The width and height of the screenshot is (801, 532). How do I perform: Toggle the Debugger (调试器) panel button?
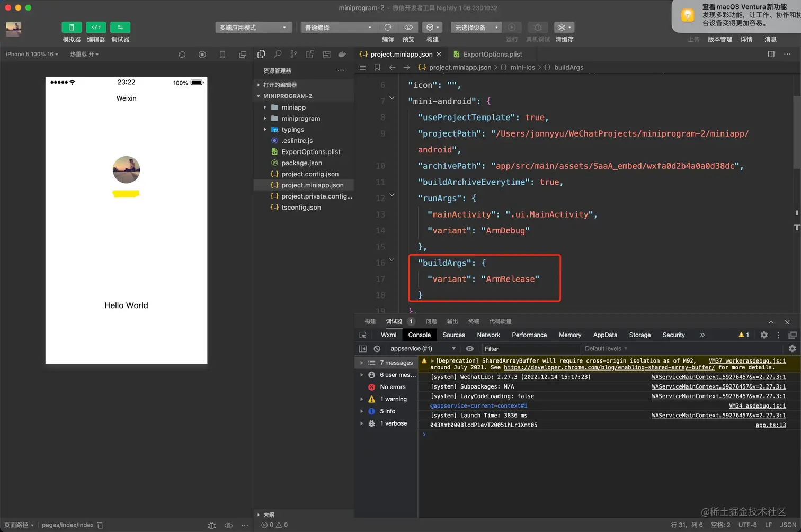(120, 28)
